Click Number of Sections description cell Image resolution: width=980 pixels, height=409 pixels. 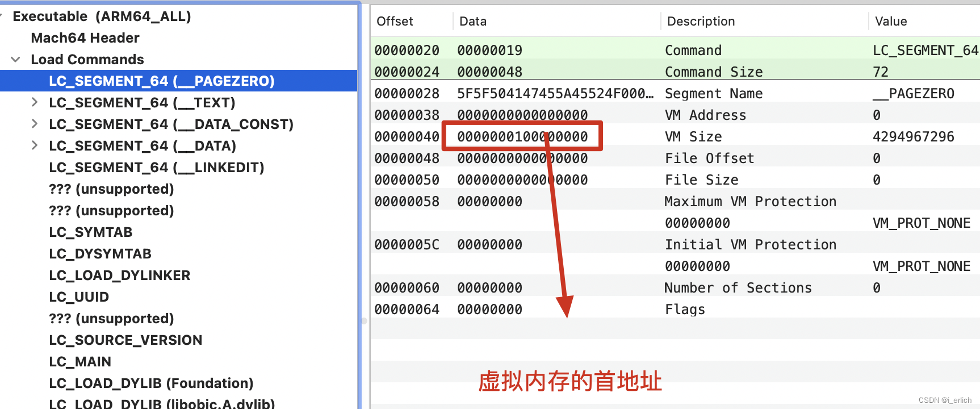pyautogui.click(x=738, y=288)
